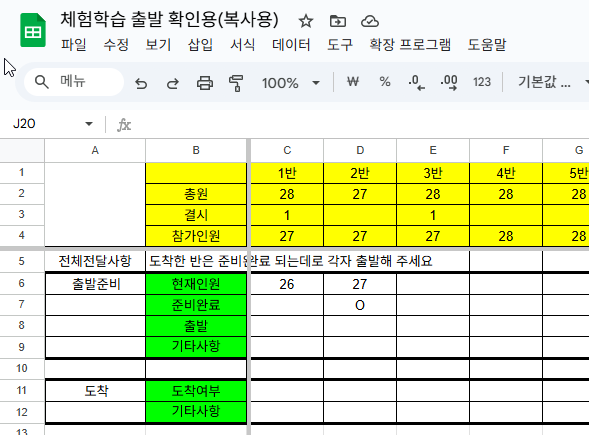This screenshot has width=589, height=435.
Task: Increase decimal places button
Action: [x=449, y=82]
